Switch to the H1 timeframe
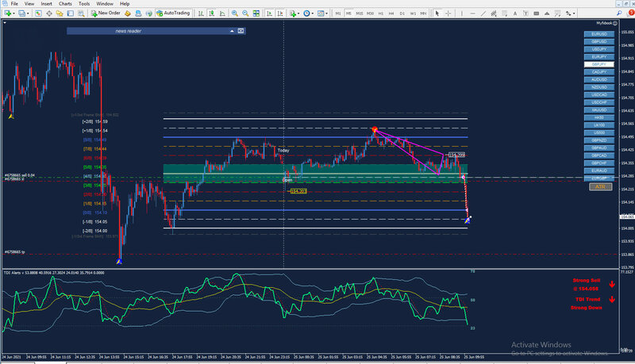The height and width of the screenshot is (364, 635). (382, 13)
